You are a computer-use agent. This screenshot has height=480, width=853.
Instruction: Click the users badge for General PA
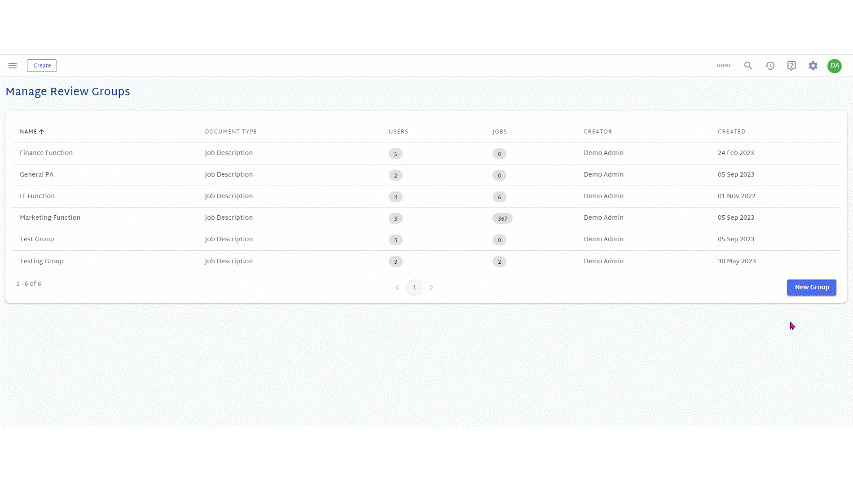(395, 175)
